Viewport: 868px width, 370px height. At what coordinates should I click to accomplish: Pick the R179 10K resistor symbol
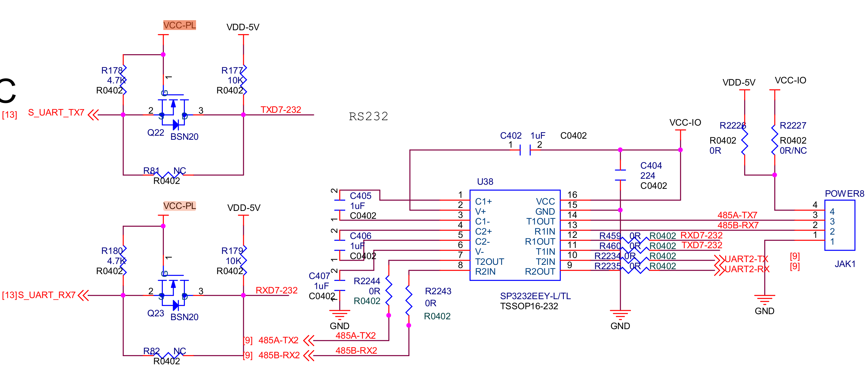(x=244, y=260)
